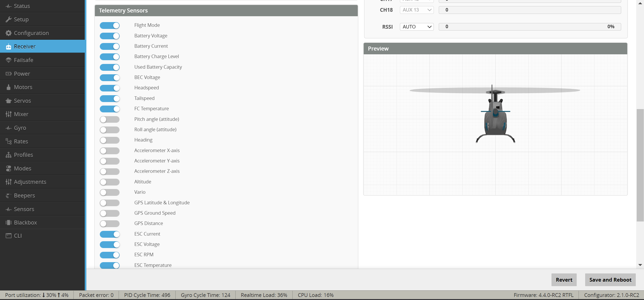Open the Modes configuration section
Screen dimensions: 644x300
point(22,168)
